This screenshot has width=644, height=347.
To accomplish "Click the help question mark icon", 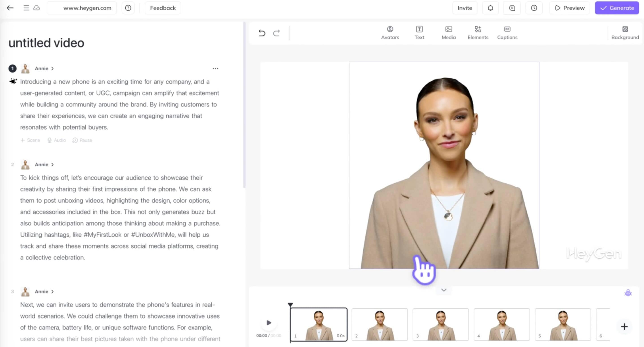I will (x=128, y=8).
